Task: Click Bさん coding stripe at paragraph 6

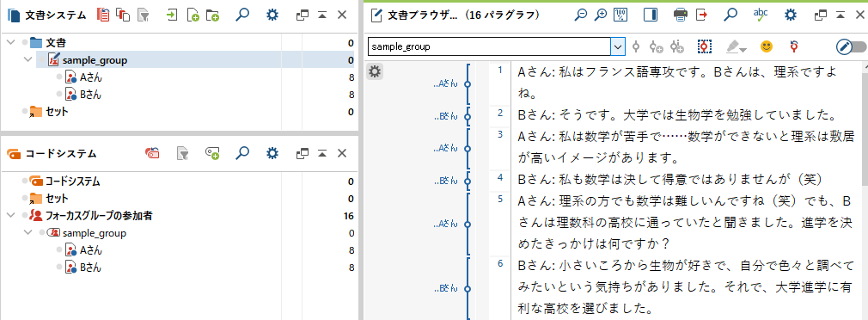Action: pyautogui.click(x=468, y=288)
